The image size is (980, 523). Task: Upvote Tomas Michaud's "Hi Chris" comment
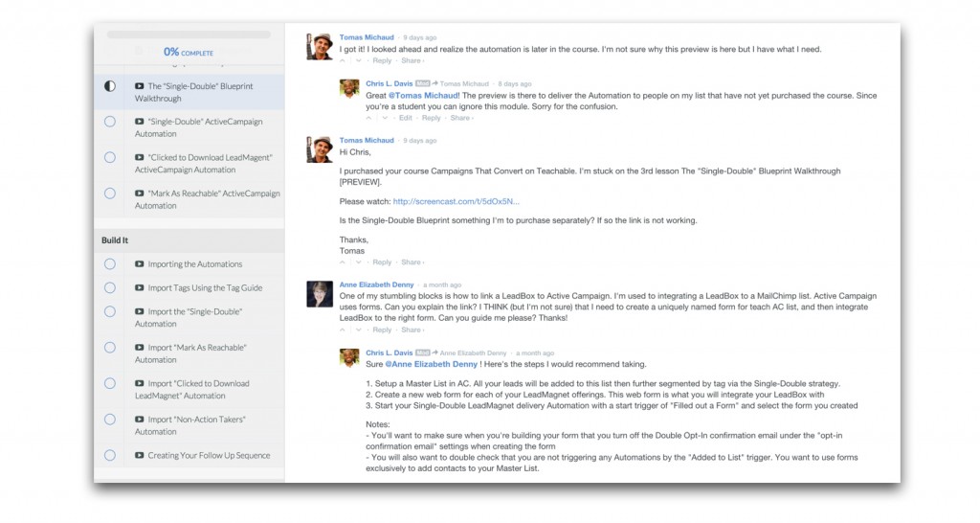[x=343, y=262]
